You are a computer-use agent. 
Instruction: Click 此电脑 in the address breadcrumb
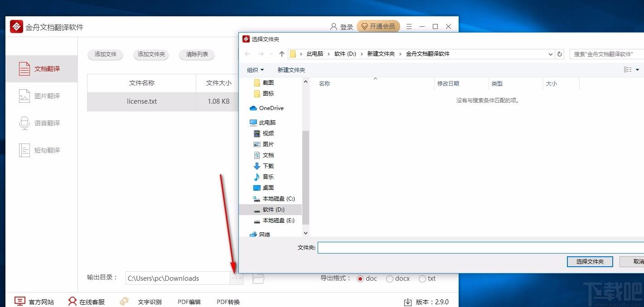[315, 54]
